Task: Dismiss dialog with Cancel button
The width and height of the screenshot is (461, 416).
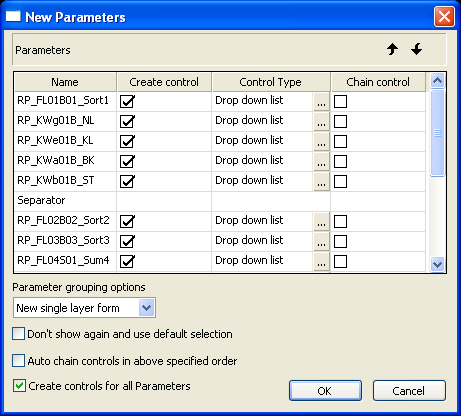Action: click(x=409, y=391)
